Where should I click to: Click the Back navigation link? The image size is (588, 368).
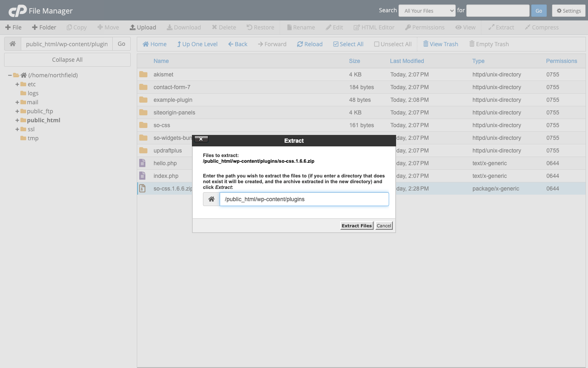tap(238, 44)
